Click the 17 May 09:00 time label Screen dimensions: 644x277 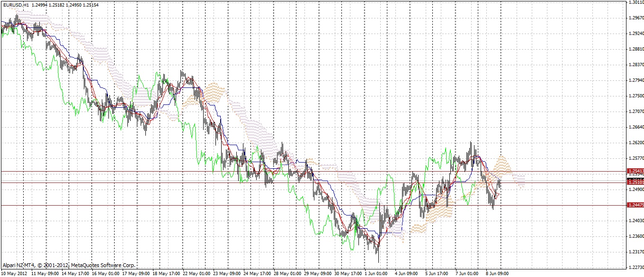(x=136, y=274)
